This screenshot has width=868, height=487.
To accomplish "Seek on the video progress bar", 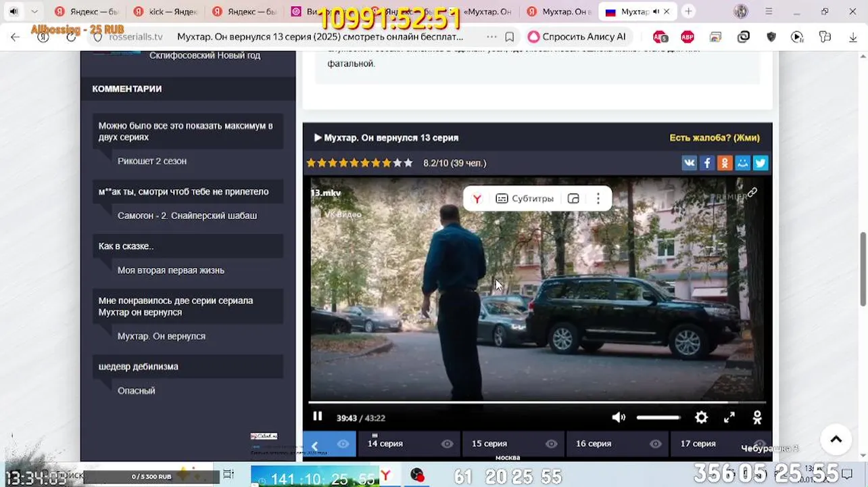I will (537, 402).
